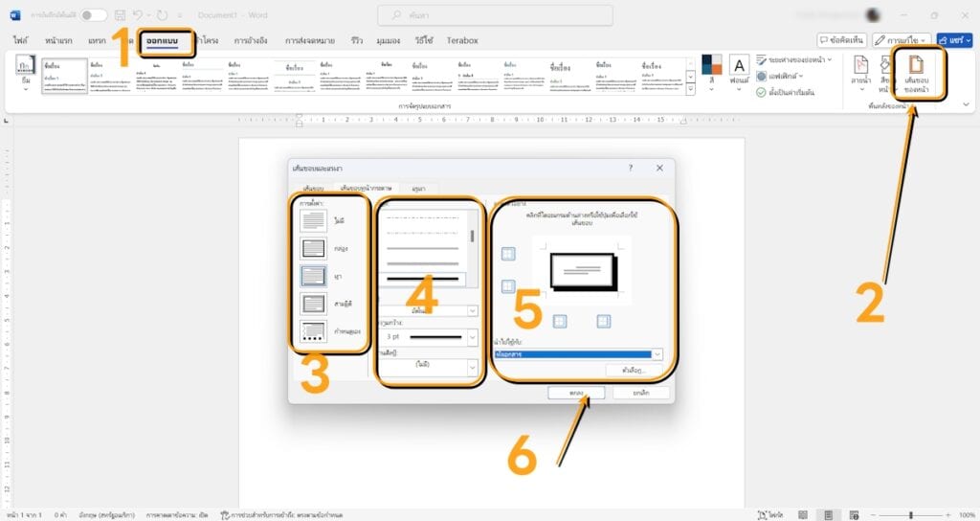This screenshot has width=980, height=521.
Task: Select the Box border setting icon
Action: 313,247
